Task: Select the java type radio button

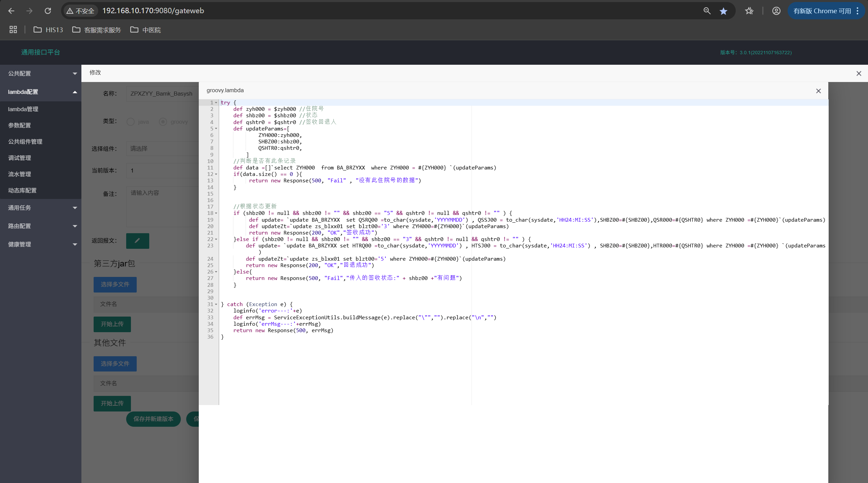Action: pyautogui.click(x=131, y=122)
